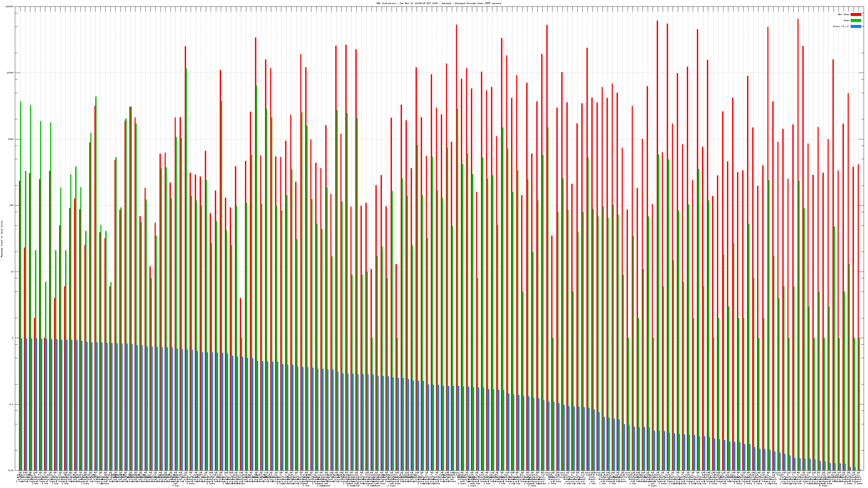Image resolution: width=868 pixels, height=488 pixels.
Task: Click the 1 y-axis tick label
Action: (x=13, y=338)
